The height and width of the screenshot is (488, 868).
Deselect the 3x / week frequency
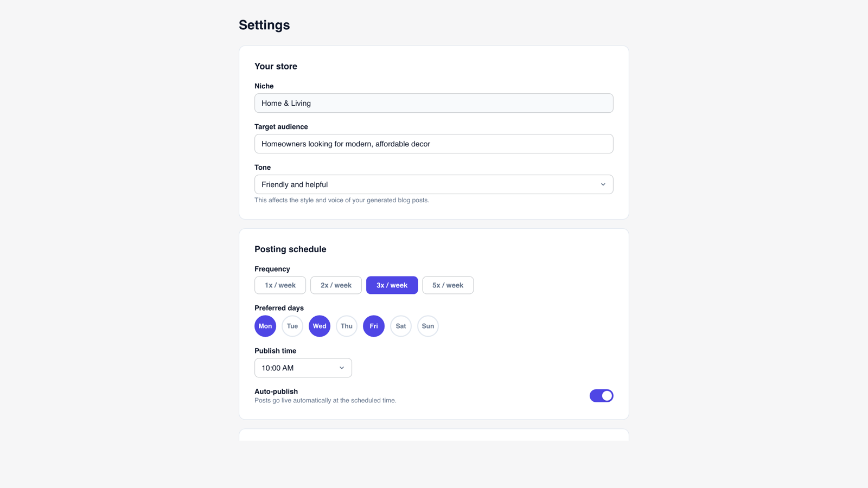[392, 285]
